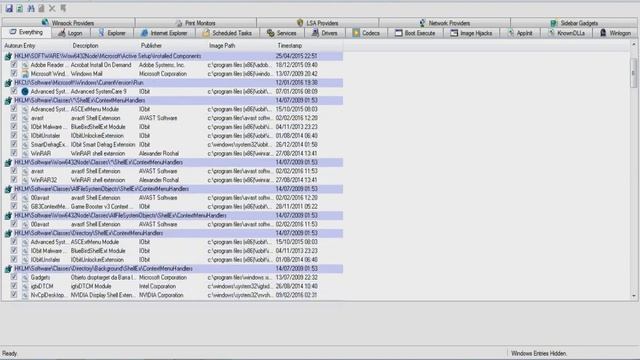The height and width of the screenshot is (360, 640).
Task: Click the vertical scrollbar down arrow
Action: pyautogui.click(x=633, y=296)
